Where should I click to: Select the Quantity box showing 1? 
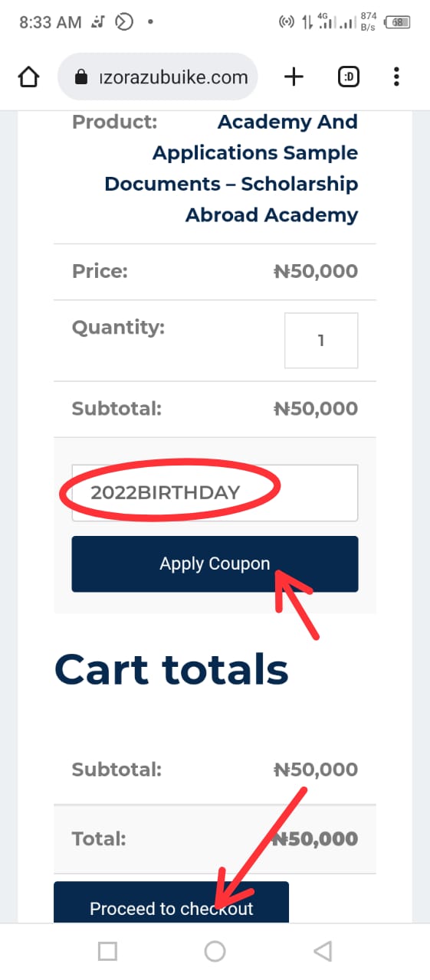click(x=321, y=341)
